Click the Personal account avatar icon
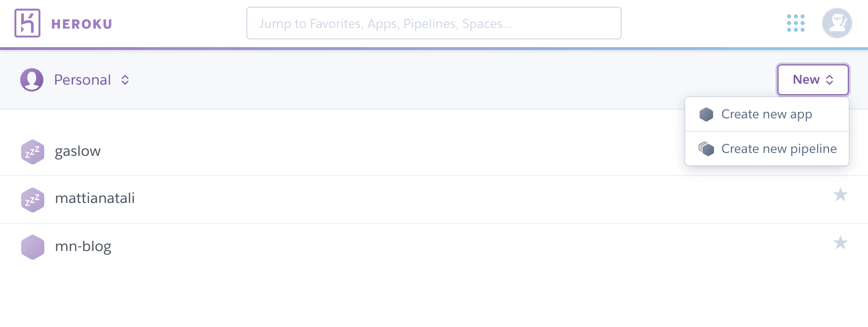 point(32,80)
